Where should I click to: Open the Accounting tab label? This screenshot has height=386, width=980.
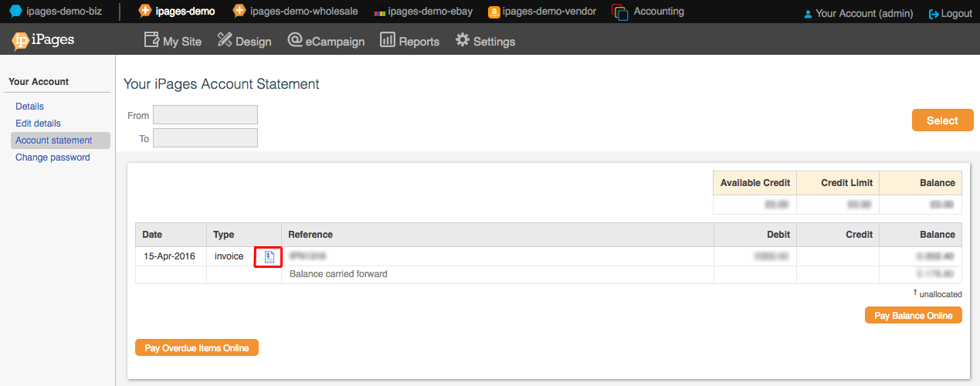(659, 12)
